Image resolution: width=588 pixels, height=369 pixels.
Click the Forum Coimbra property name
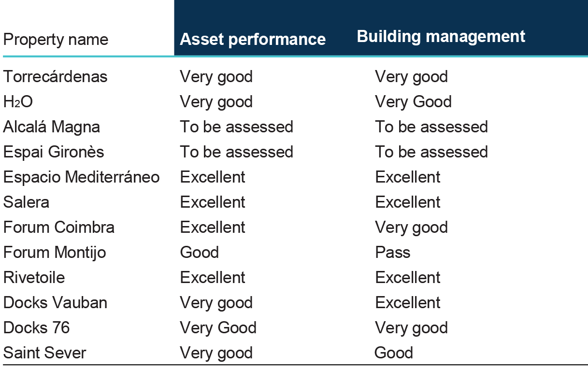(x=59, y=227)
